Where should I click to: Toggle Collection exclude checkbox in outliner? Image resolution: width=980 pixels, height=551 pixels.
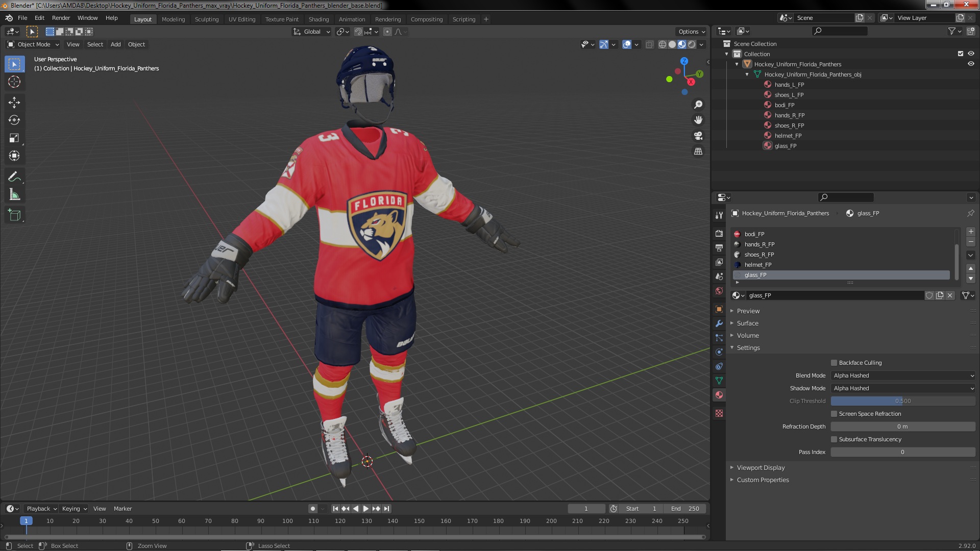click(x=961, y=54)
